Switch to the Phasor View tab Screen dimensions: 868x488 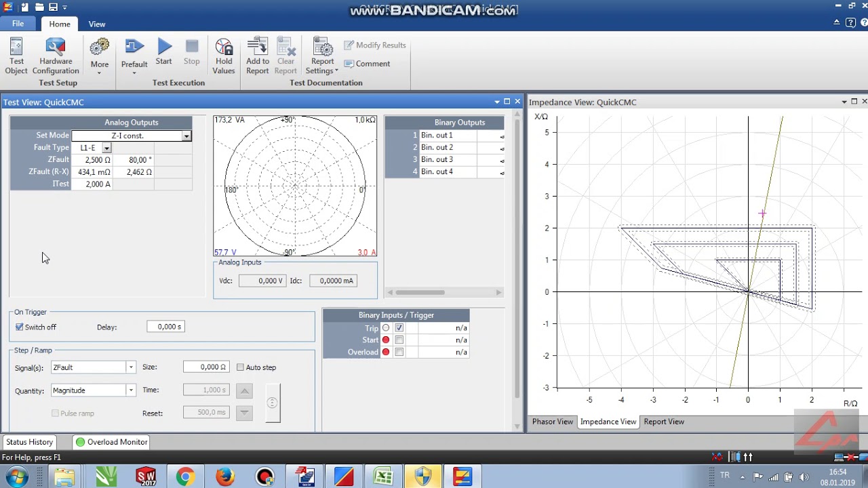[x=553, y=422]
